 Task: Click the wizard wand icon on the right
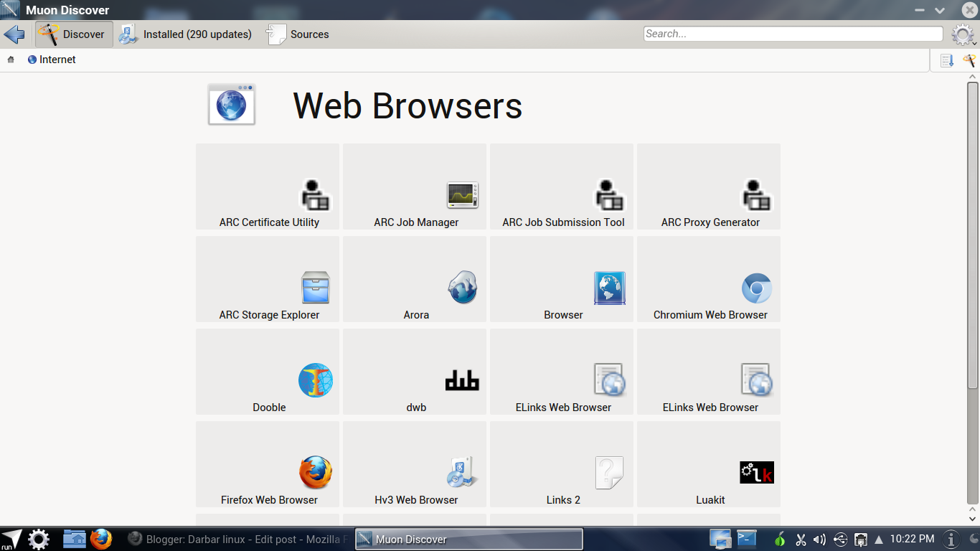970,60
